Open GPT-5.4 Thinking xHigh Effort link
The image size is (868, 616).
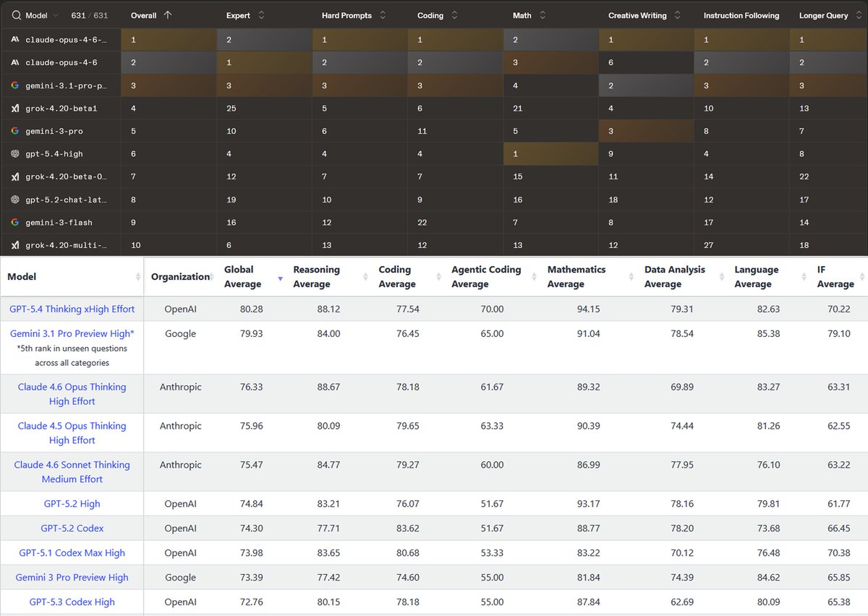[72, 309]
